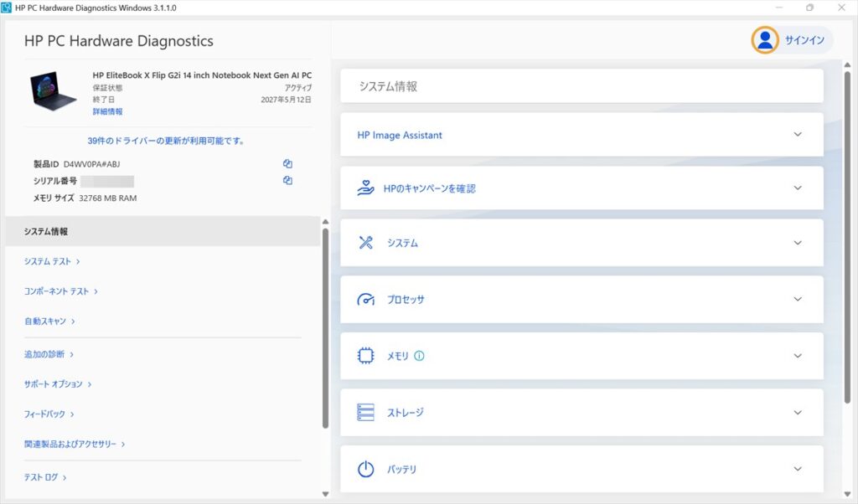Screen dimensions: 858x504
Task: Click the HP EliteBook X Flip model name
Action: click(x=202, y=75)
